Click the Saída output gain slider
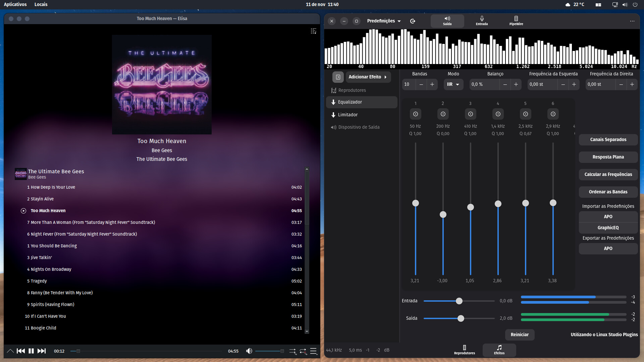 (461, 318)
